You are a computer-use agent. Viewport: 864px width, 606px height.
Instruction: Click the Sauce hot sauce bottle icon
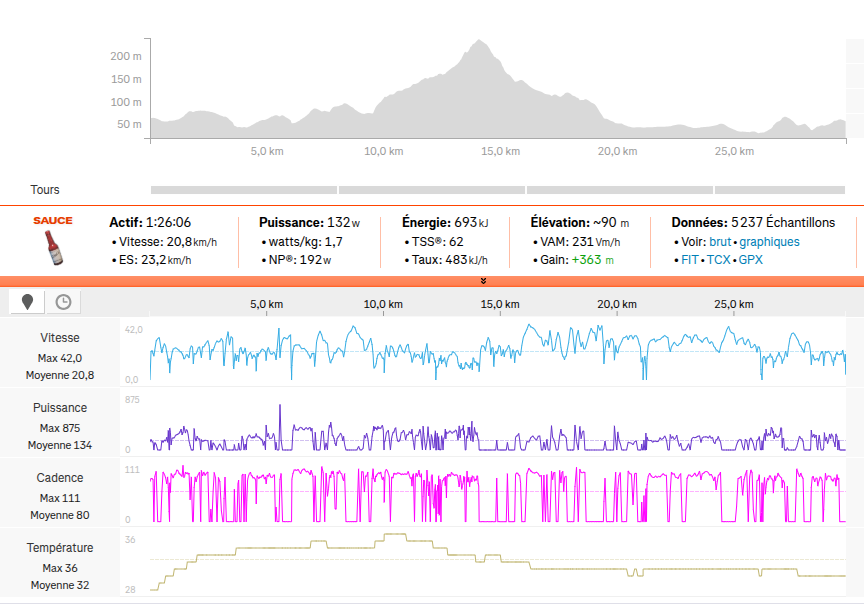pyautogui.click(x=53, y=248)
